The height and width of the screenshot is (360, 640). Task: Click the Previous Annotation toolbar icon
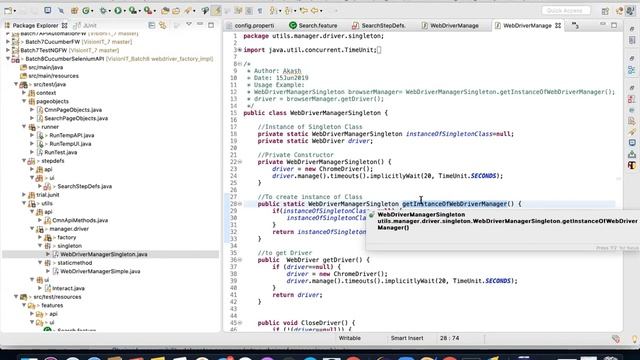click(x=288, y=11)
